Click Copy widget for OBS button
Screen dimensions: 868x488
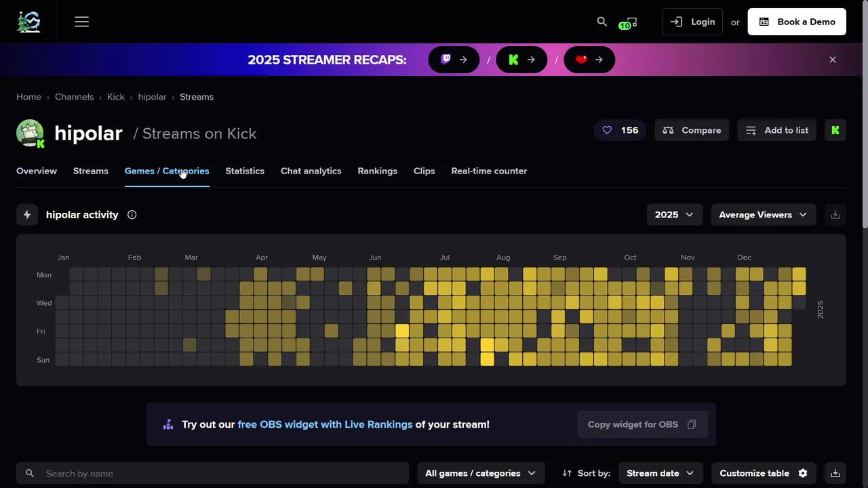pos(642,424)
